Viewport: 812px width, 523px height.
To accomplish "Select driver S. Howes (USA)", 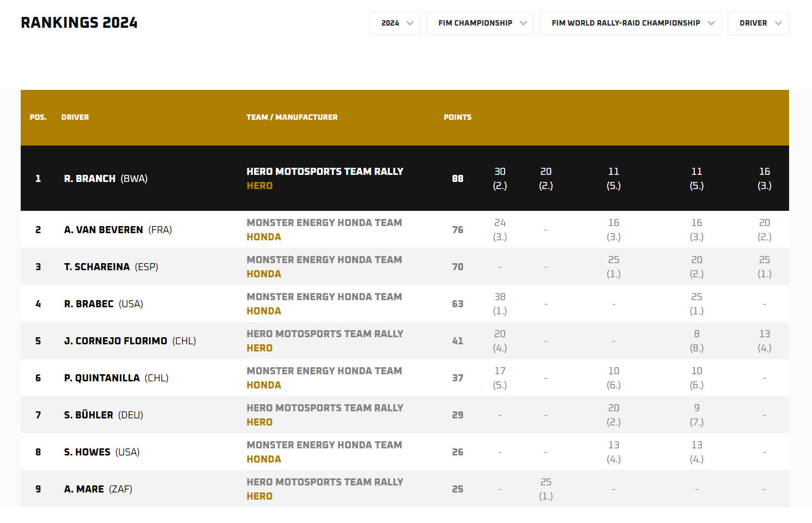I will (102, 452).
